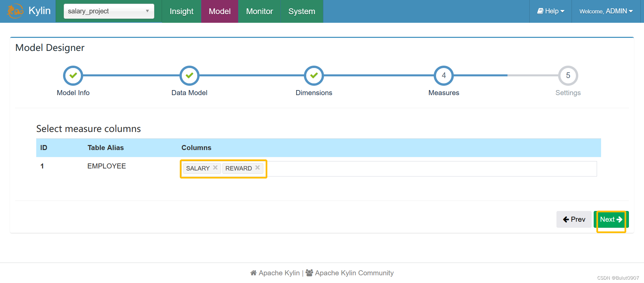
Task: Click the Model Info step circle
Action: pos(73,75)
